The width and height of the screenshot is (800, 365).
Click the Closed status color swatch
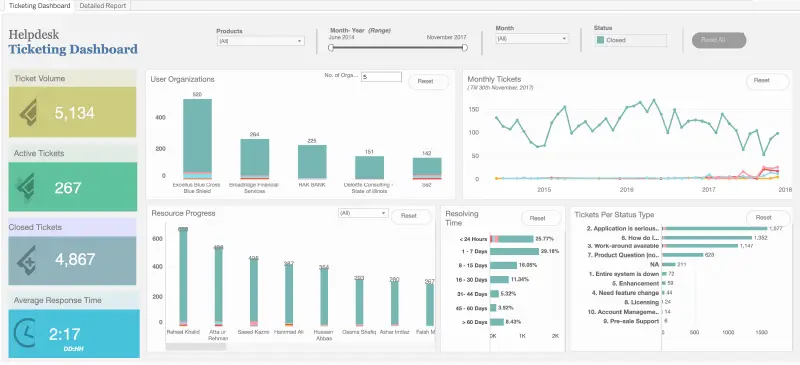[601, 40]
